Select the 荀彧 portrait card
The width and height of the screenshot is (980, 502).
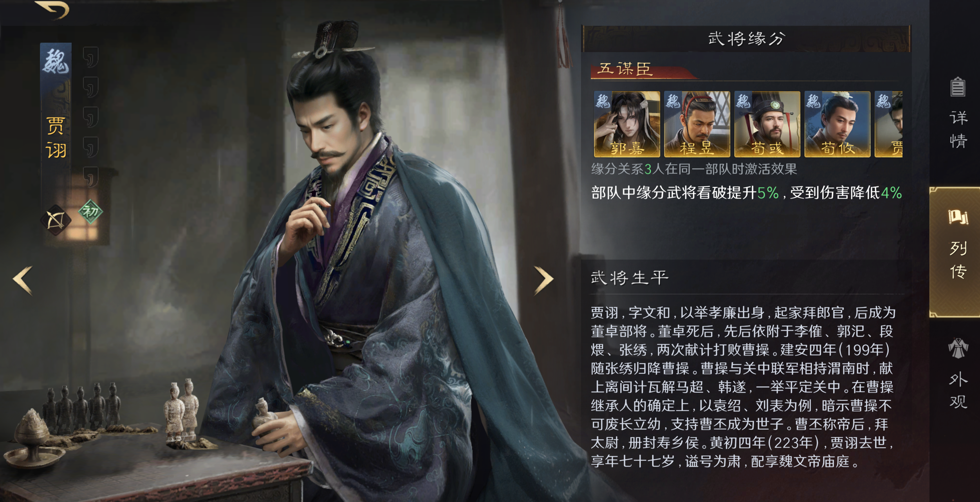pos(767,124)
